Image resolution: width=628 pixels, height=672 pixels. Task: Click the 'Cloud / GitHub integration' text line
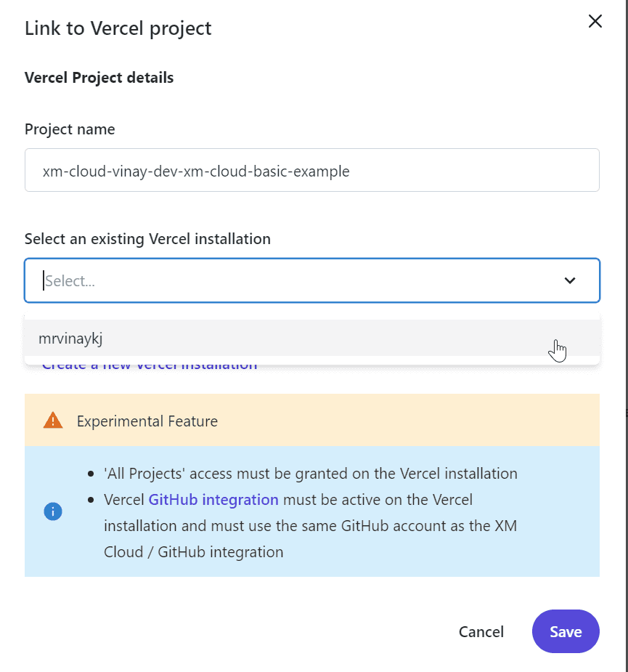click(194, 552)
